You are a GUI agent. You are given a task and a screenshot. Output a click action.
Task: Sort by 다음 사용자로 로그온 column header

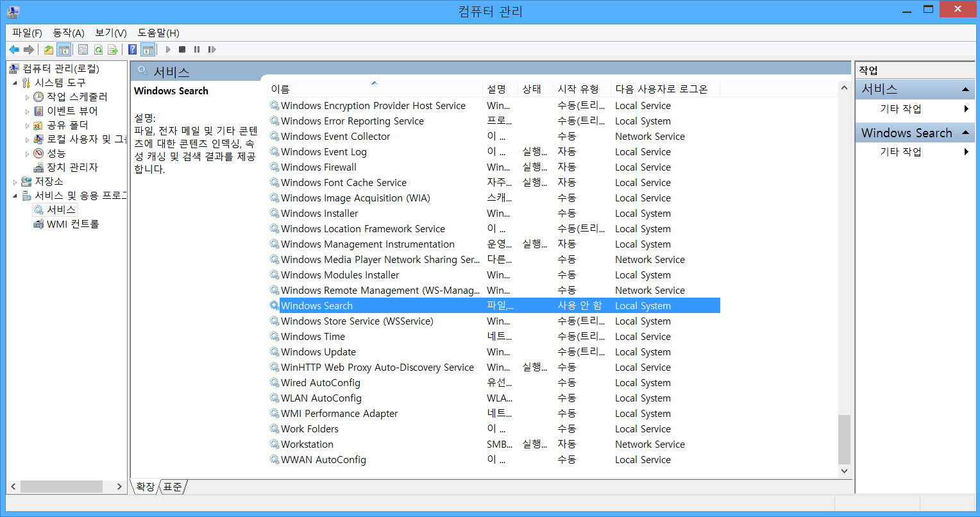[665, 89]
